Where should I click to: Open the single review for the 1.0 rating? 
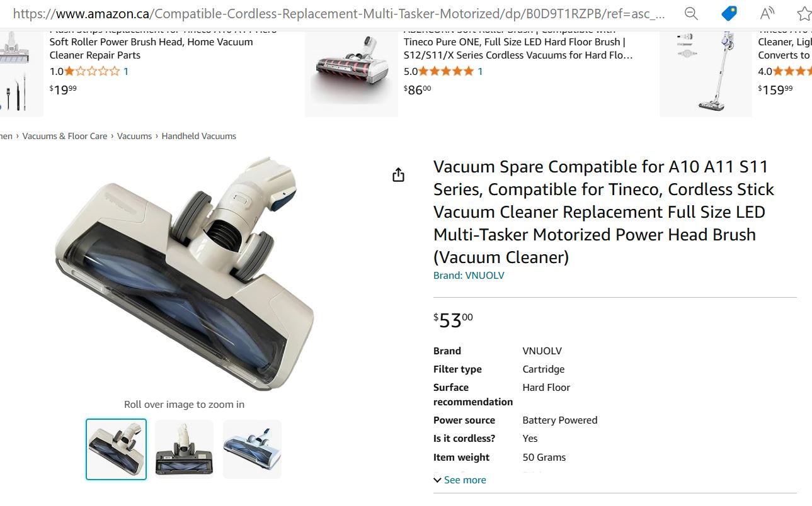point(125,71)
